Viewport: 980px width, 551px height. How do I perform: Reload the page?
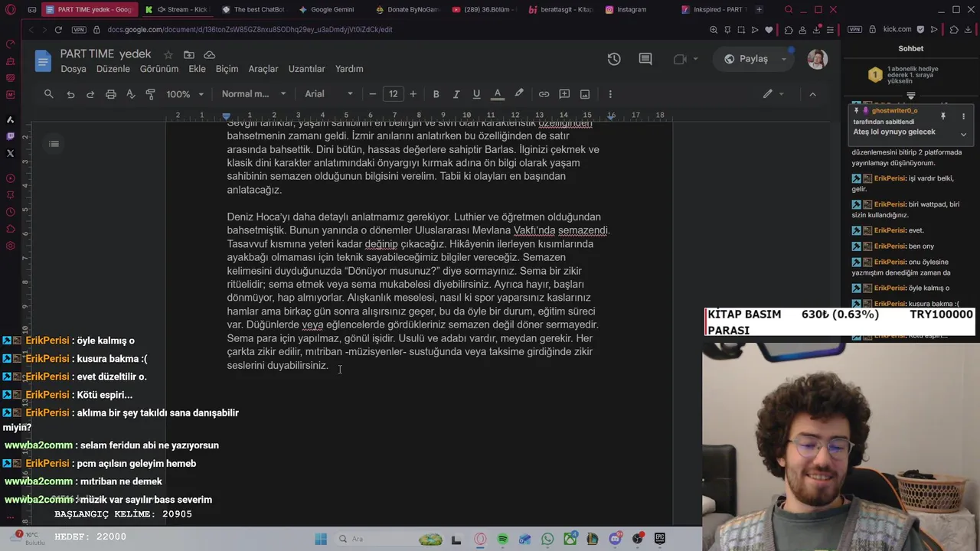tap(58, 30)
